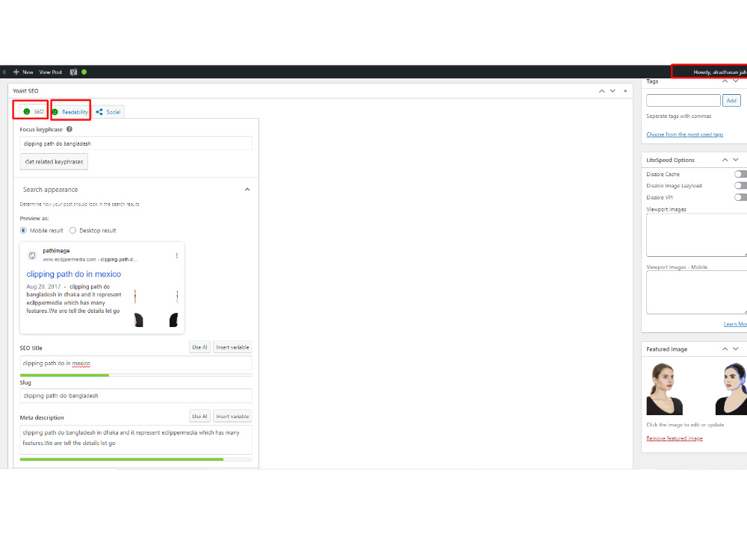Open the SEO tab
Screen dimensions: 747x560
(x=33, y=111)
